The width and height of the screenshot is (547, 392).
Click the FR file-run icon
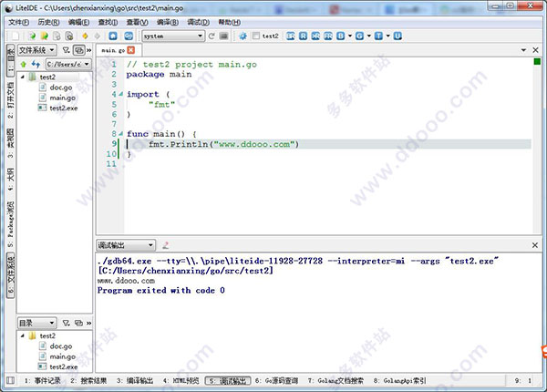tap(328, 36)
